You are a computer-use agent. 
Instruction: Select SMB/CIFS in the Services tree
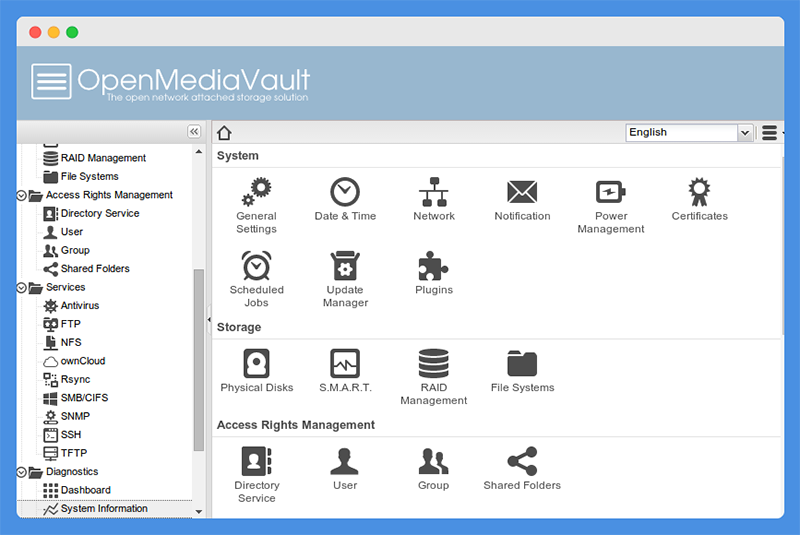76,398
